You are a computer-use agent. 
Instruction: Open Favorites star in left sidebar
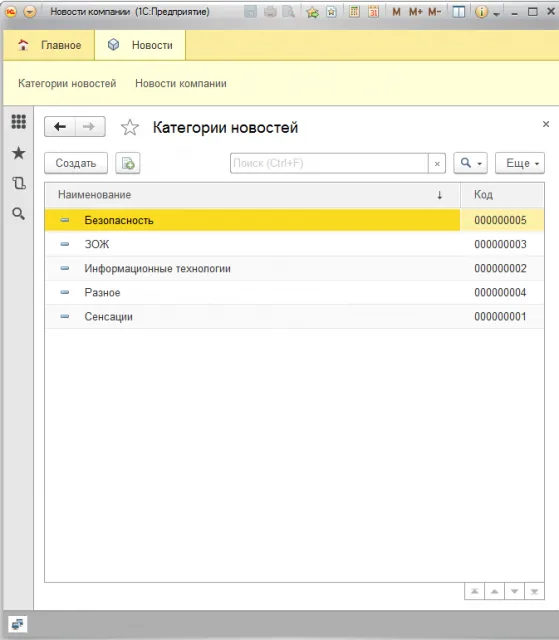18,153
